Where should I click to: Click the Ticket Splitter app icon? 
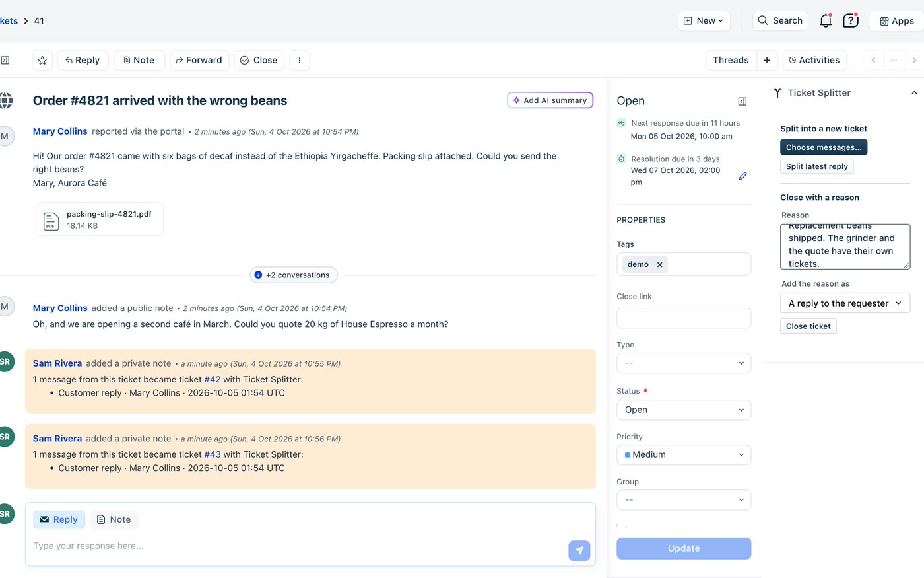777,93
